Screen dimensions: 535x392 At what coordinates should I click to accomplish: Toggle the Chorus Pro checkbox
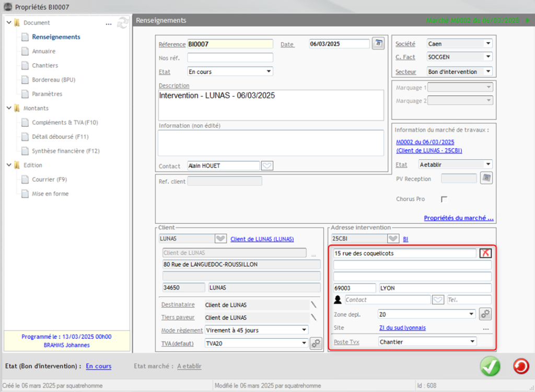click(445, 199)
